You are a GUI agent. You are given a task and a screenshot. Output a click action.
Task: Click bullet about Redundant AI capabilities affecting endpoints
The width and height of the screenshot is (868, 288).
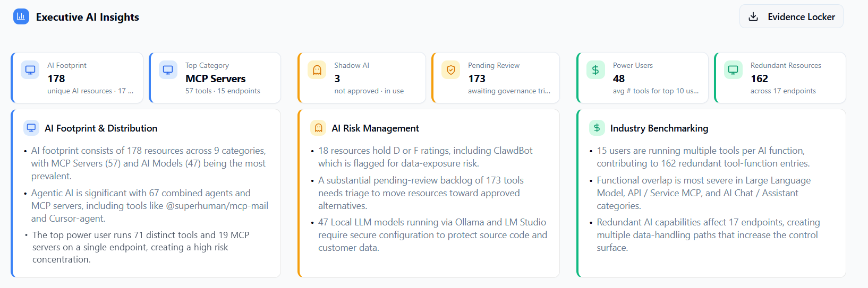(x=709, y=235)
